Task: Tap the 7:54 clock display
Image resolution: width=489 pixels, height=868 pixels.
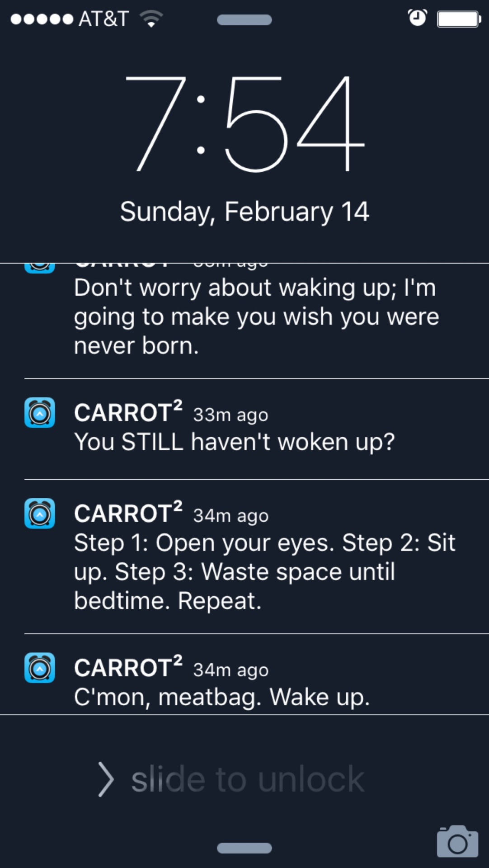Action: coord(244,124)
